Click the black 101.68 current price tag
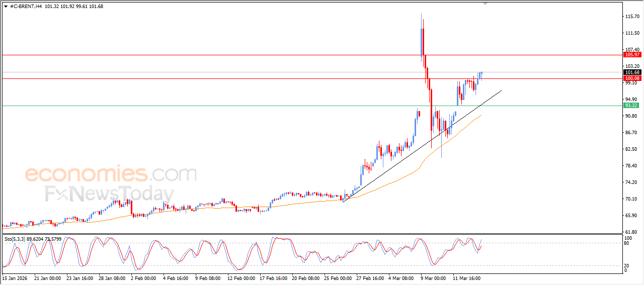 [631, 72]
